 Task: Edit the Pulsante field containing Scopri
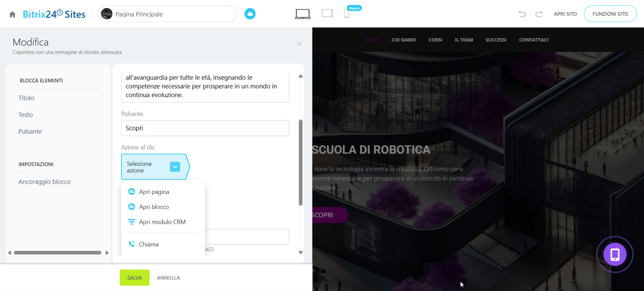pos(205,128)
